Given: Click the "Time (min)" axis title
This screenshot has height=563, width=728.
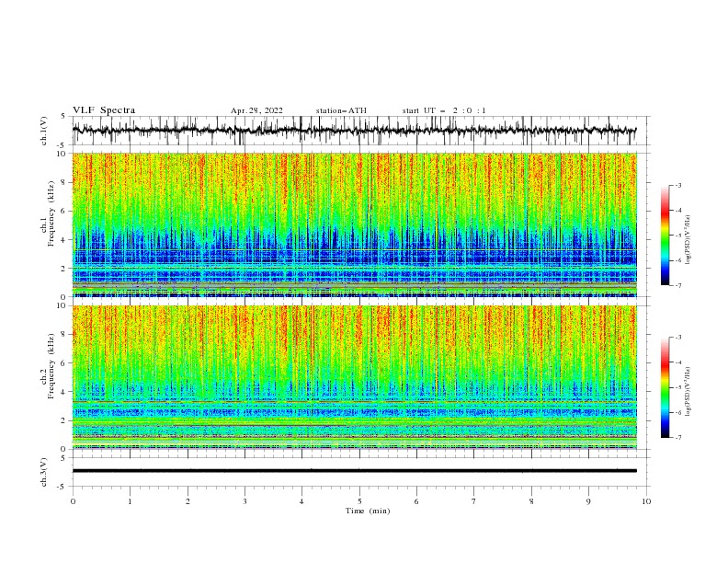Looking at the screenshot, I should pyautogui.click(x=368, y=511).
